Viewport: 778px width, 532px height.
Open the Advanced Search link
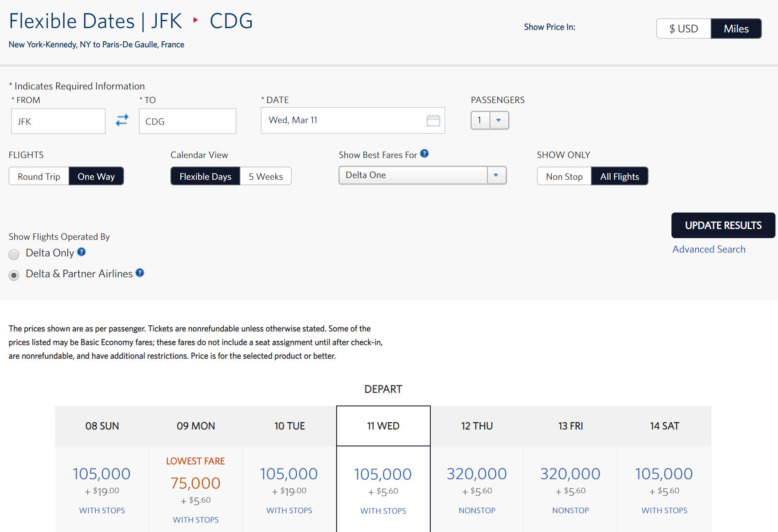pyautogui.click(x=709, y=249)
